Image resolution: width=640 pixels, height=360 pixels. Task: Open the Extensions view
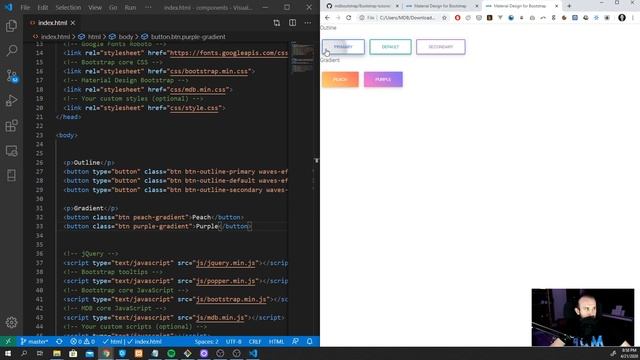click(11, 126)
